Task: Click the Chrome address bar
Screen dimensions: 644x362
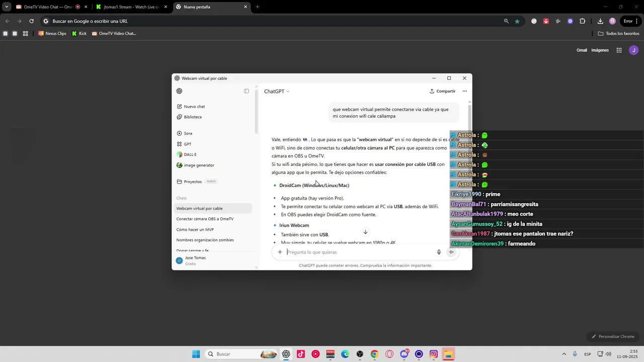Action: pos(272,21)
